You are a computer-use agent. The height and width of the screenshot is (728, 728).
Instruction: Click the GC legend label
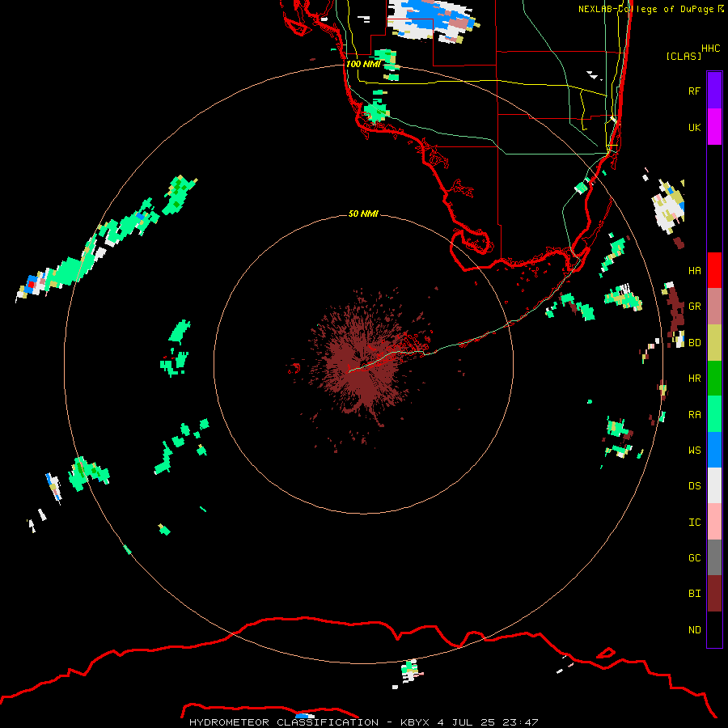tap(695, 558)
